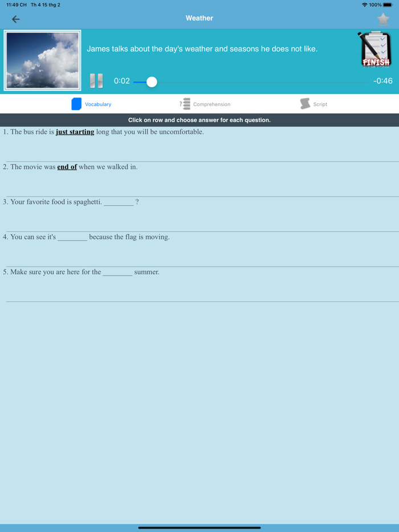
Task: Select question 3 about spaghetti
Action: click(x=199, y=214)
